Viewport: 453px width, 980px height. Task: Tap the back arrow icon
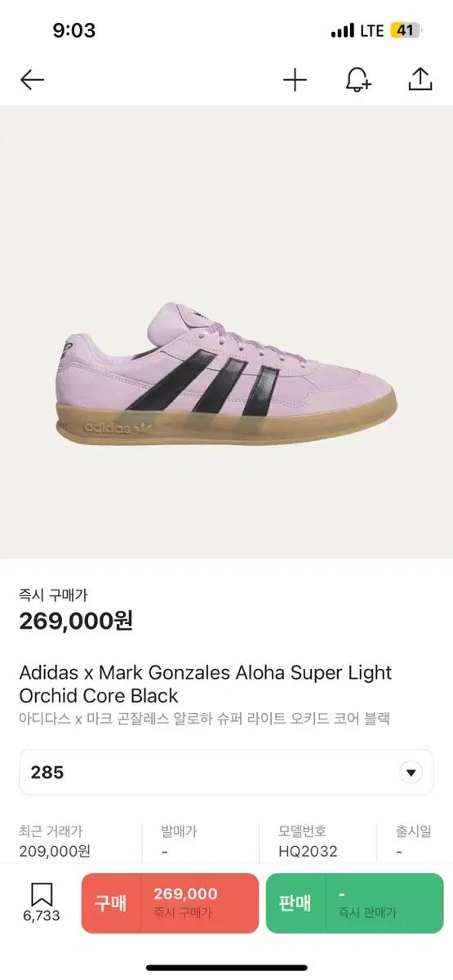point(33,79)
